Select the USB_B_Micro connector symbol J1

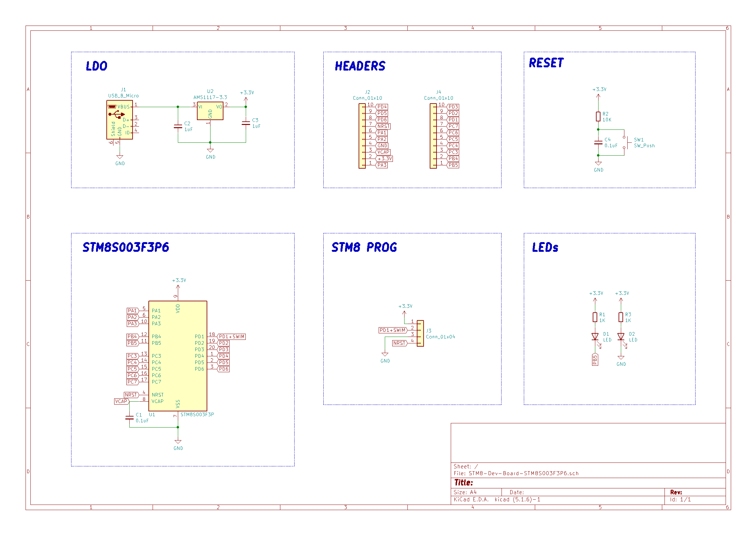pyautogui.click(x=120, y=120)
